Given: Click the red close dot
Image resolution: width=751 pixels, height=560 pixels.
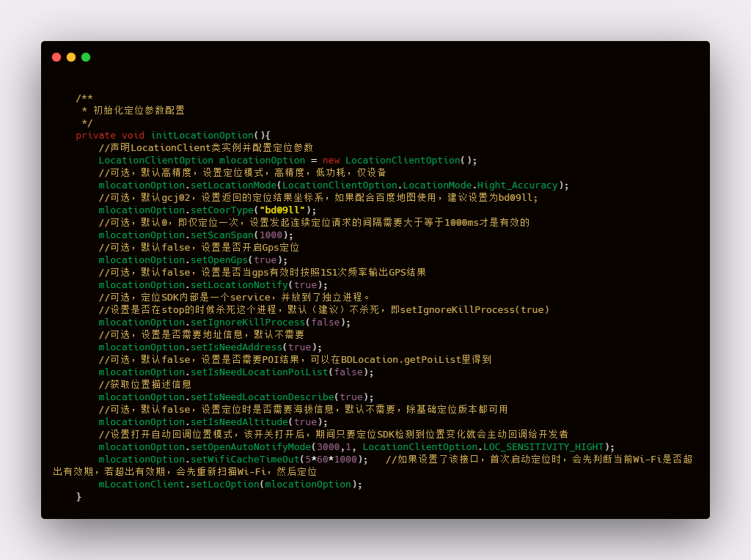Looking at the screenshot, I should point(56,57).
